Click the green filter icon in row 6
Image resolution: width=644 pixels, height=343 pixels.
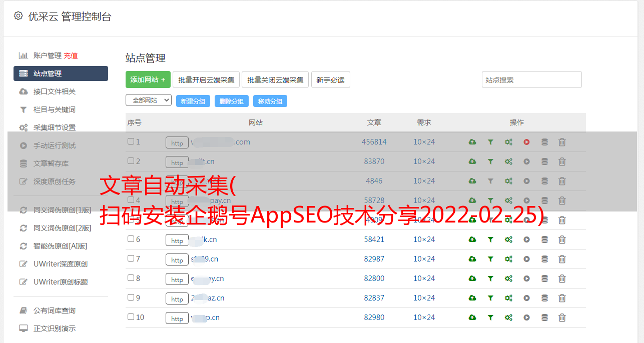click(490, 239)
